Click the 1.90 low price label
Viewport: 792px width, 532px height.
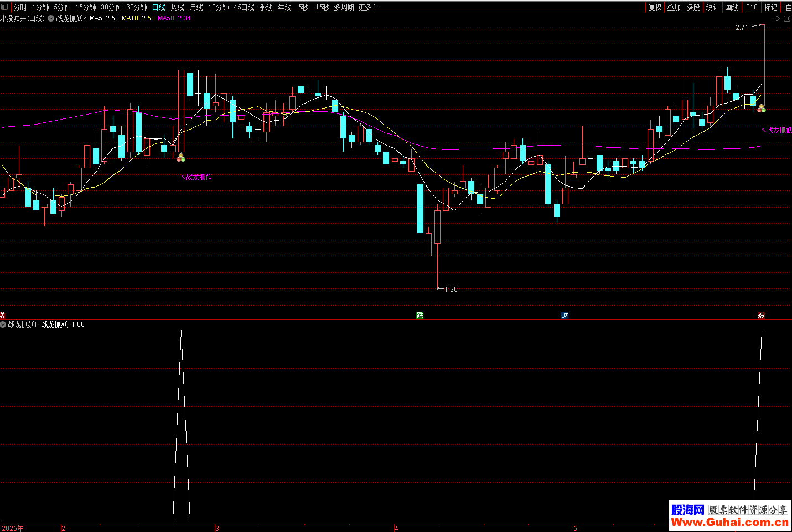(x=451, y=290)
